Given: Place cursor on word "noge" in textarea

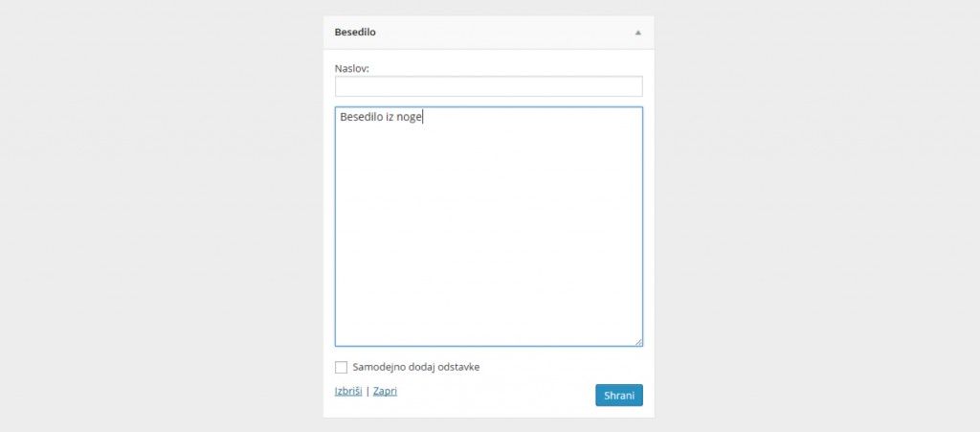Looking at the screenshot, I should (x=409, y=118).
